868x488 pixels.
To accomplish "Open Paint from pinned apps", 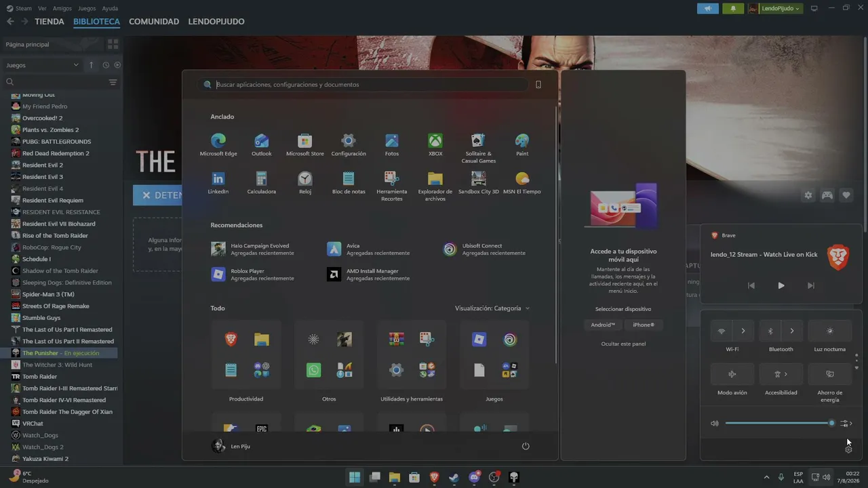I will [x=522, y=145].
